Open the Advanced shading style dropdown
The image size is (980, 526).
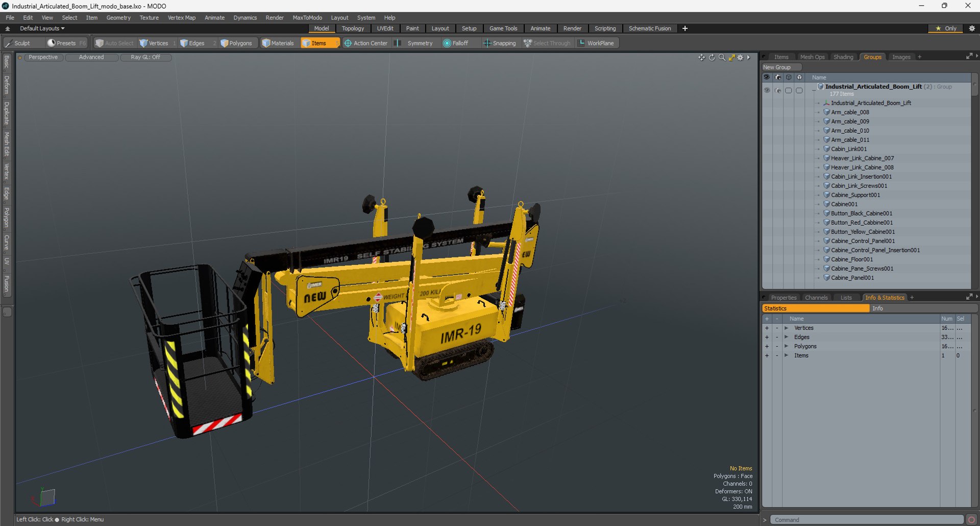click(91, 57)
